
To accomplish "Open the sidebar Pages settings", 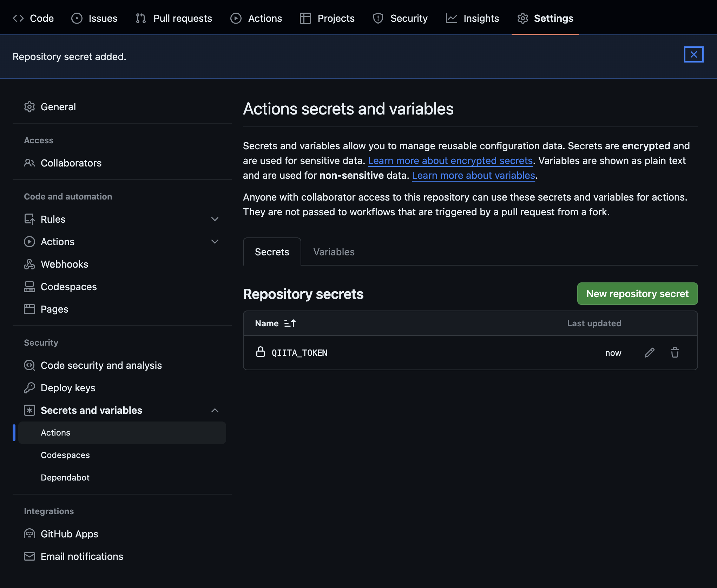I will pyautogui.click(x=54, y=309).
